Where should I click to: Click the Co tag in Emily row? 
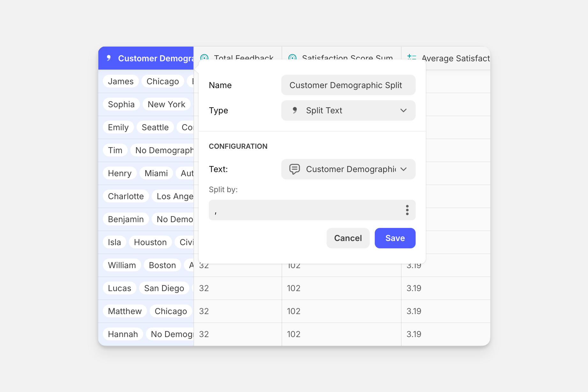(185, 127)
